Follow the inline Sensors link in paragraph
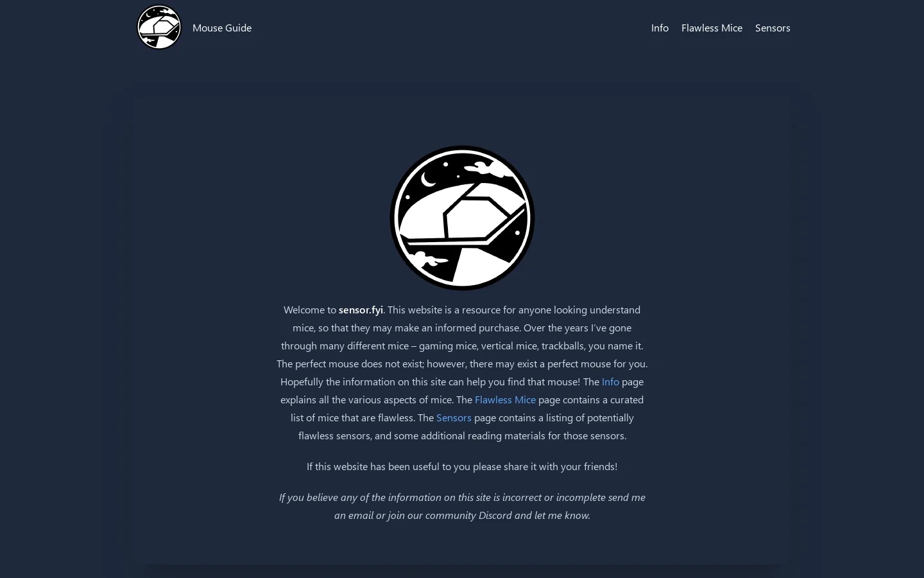The width and height of the screenshot is (924, 578). pyautogui.click(x=454, y=417)
